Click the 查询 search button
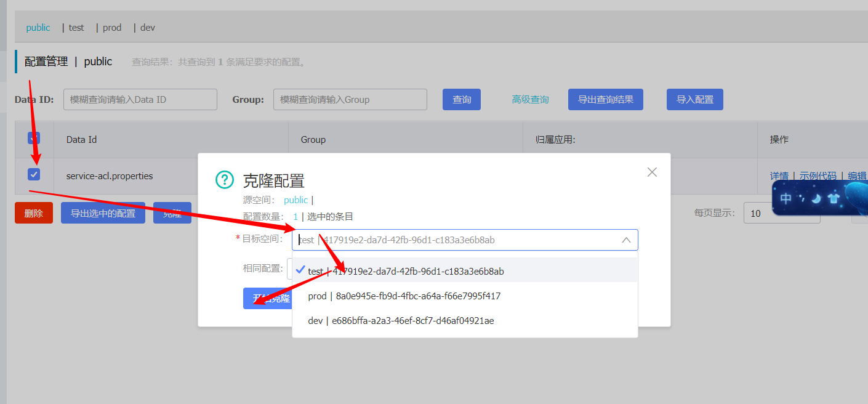The width and height of the screenshot is (868, 404). (462, 99)
